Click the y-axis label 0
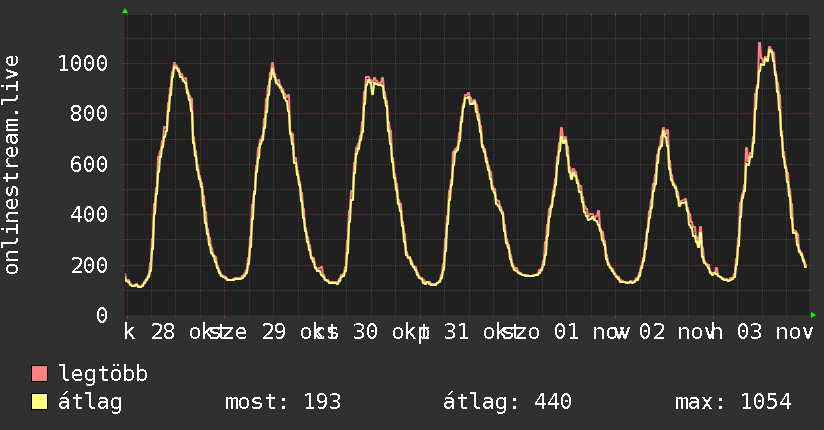Viewport: 824px width, 430px height. coord(102,315)
